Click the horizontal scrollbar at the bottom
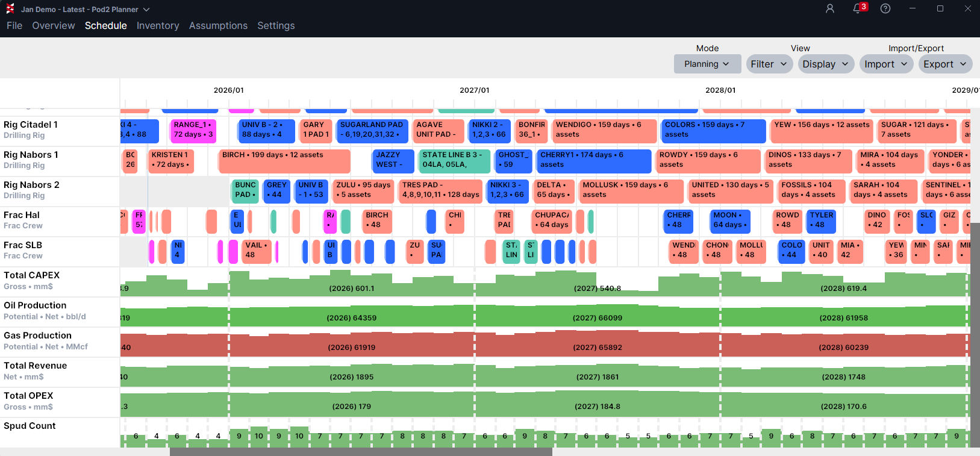The width and height of the screenshot is (980, 456). tap(361, 452)
